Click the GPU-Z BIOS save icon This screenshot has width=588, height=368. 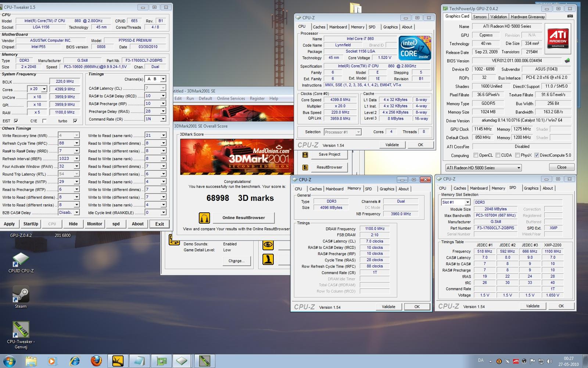coord(567,60)
